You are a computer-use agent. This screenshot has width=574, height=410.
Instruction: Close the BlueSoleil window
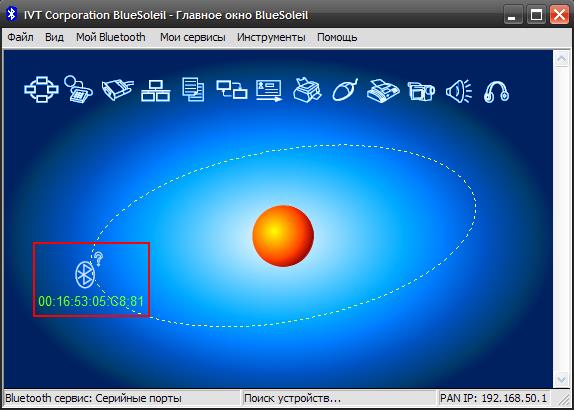coord(560,16)
